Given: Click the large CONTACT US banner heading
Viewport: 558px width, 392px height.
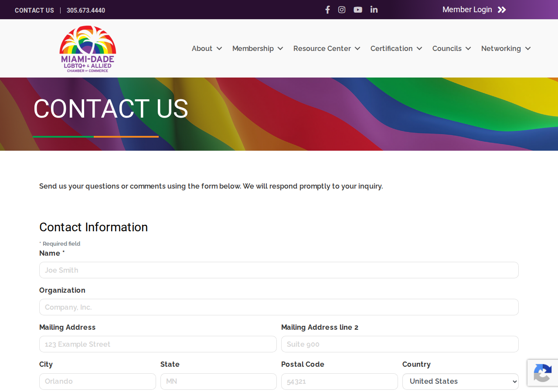Looking at the screenshot, I should pos(111,108).
